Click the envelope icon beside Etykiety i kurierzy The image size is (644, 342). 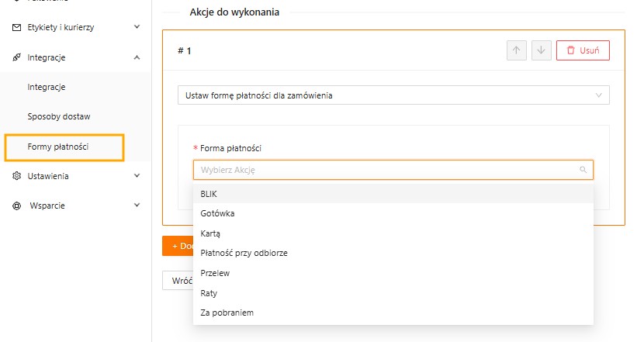(16, 27)
